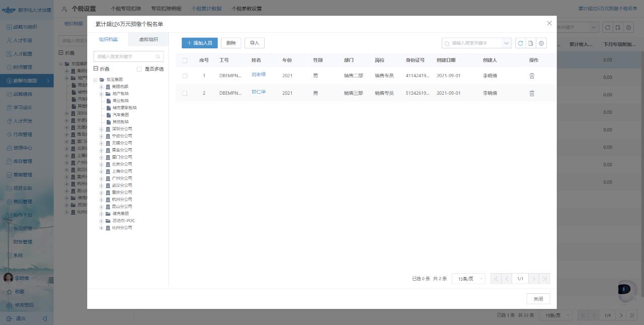644x325 pixels.
Task: Go to next page arrow in dialog pagination
Action: click(x=533, y=279)
